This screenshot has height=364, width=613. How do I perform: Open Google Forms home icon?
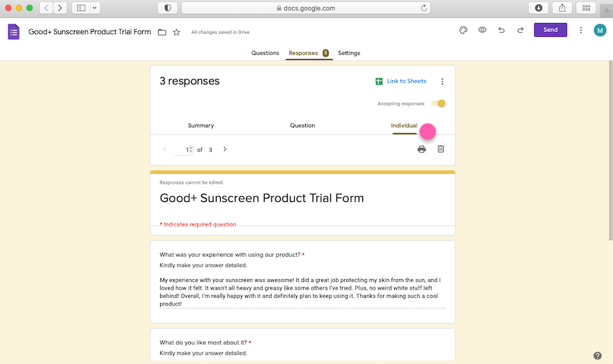[13, 32]
